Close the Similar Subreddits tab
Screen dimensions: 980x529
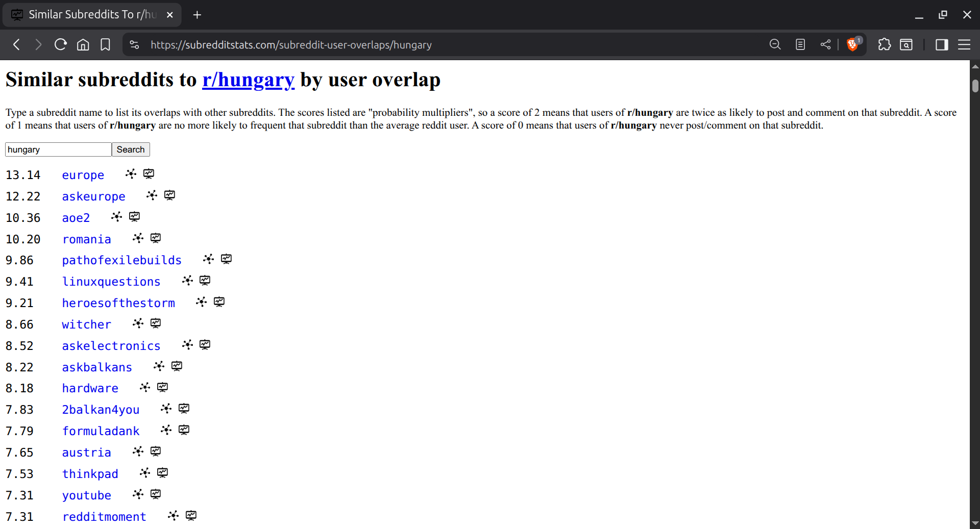170,15
